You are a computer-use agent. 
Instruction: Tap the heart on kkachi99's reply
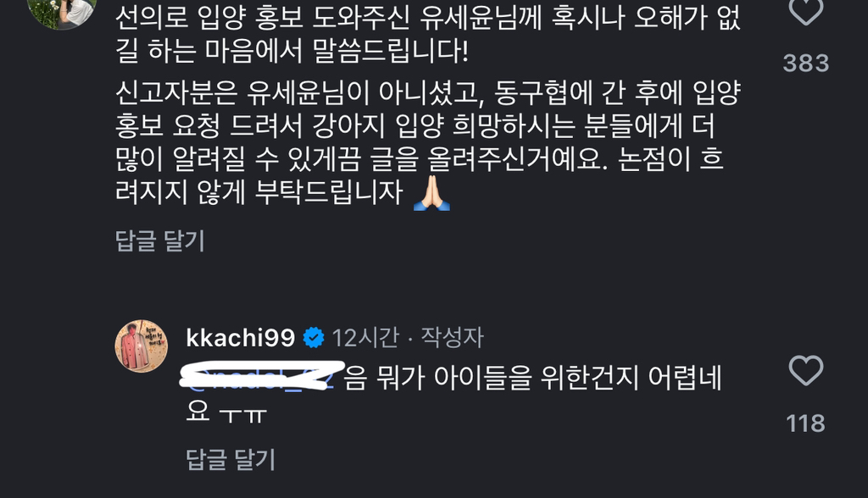pyautogui.click(x=806, y=370)
